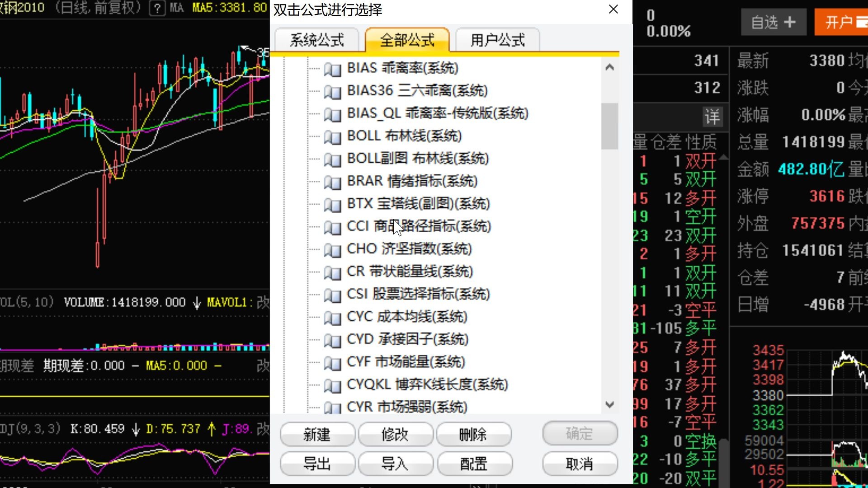Screen dimensions: 868x488
Task: Click the 改 link in KDJ indicator row
Action: tap(263, 428)
